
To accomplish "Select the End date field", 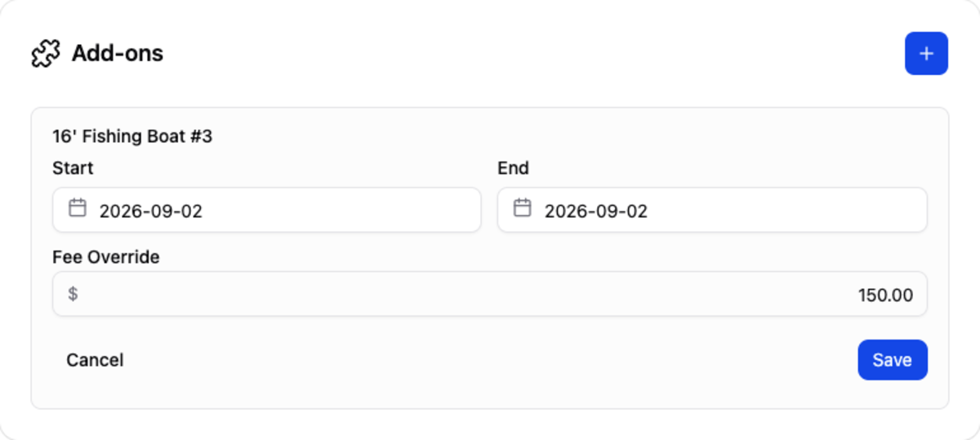I will pyautogui.click(x=712, y=210).
